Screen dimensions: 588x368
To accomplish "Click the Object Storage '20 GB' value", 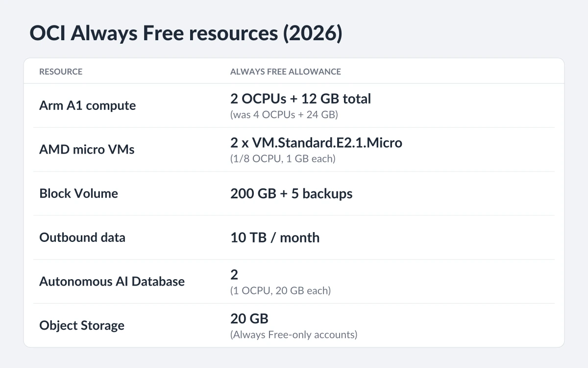I will [x=249, y=319].
